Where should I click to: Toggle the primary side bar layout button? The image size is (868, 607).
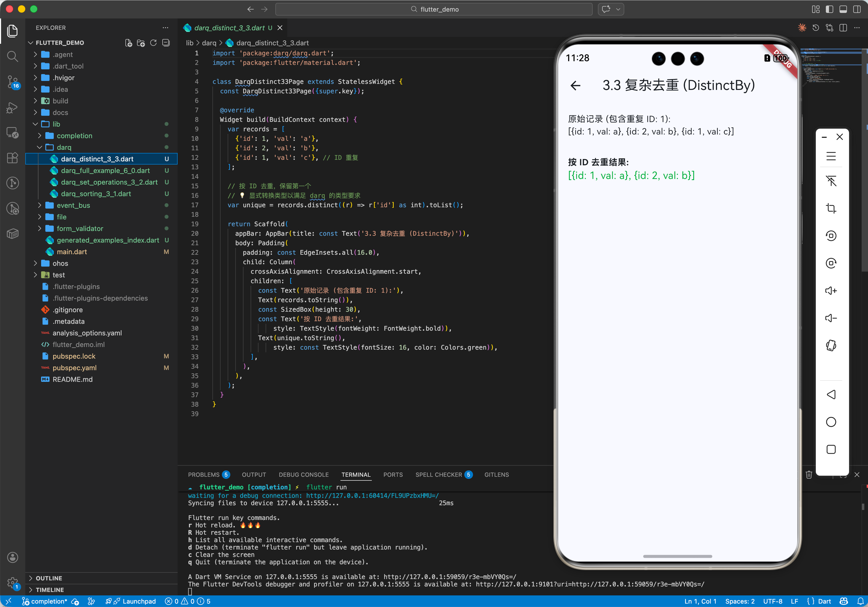(x=830, y=9)
